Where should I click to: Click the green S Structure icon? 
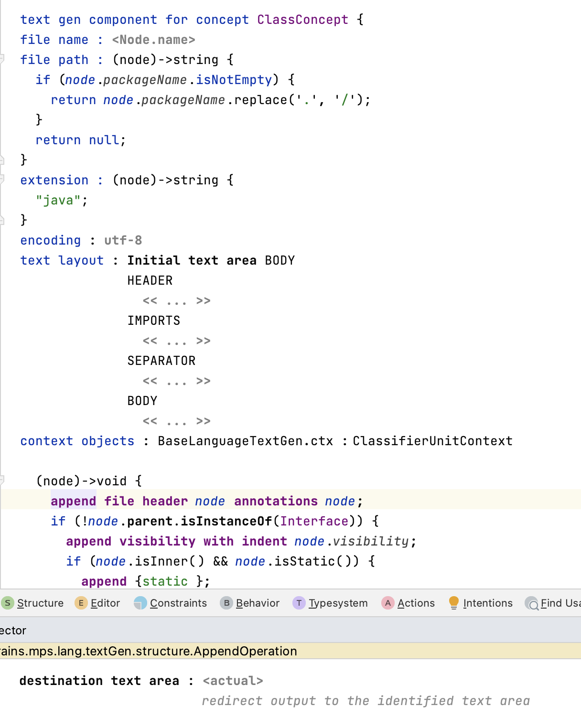(x=8, y=603)
